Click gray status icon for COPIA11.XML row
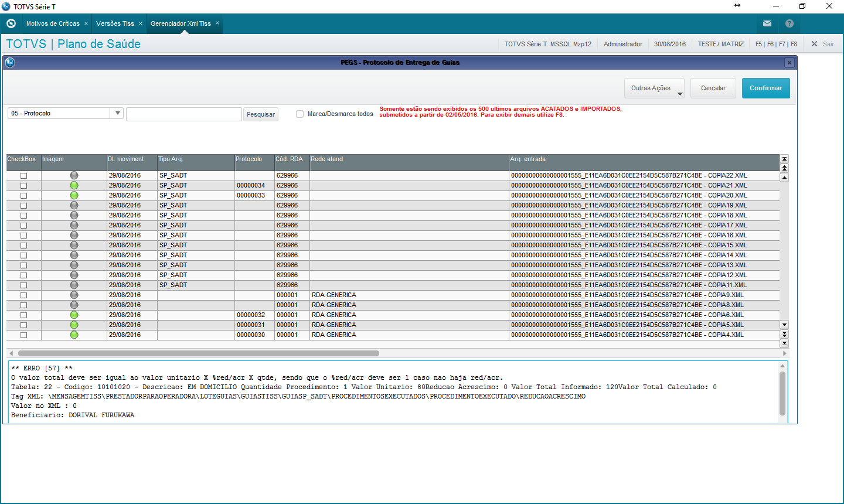Image resolution: width=844 pixels, height=504 pixels. 74,285
